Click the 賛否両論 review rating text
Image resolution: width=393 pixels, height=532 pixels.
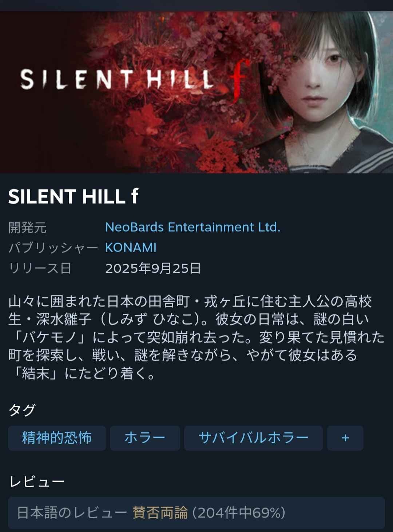tap(160, 513)
